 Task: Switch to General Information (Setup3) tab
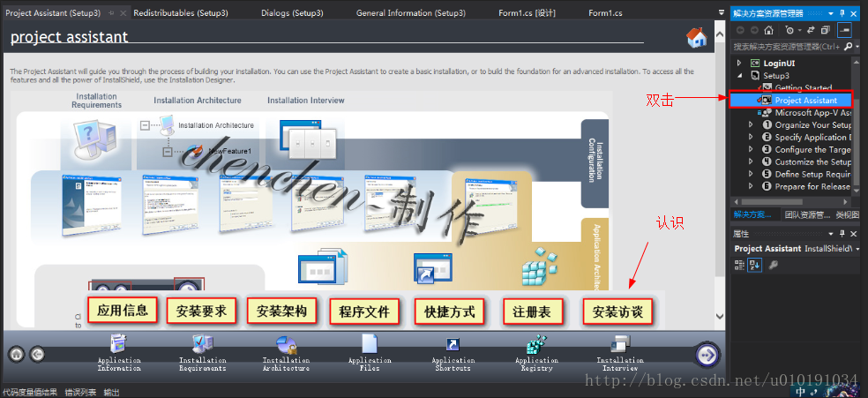tap(411, 12)
